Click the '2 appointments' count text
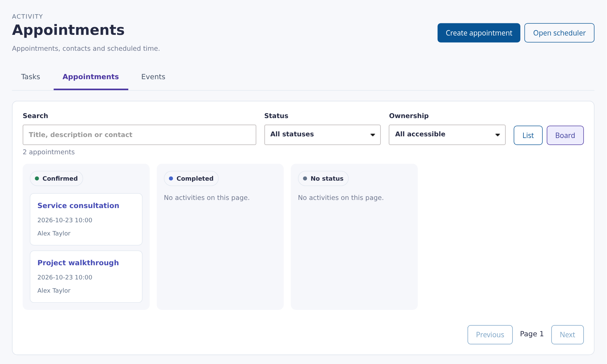The width and height of the screenshot is (607, 364). click(x=49, y=152)
